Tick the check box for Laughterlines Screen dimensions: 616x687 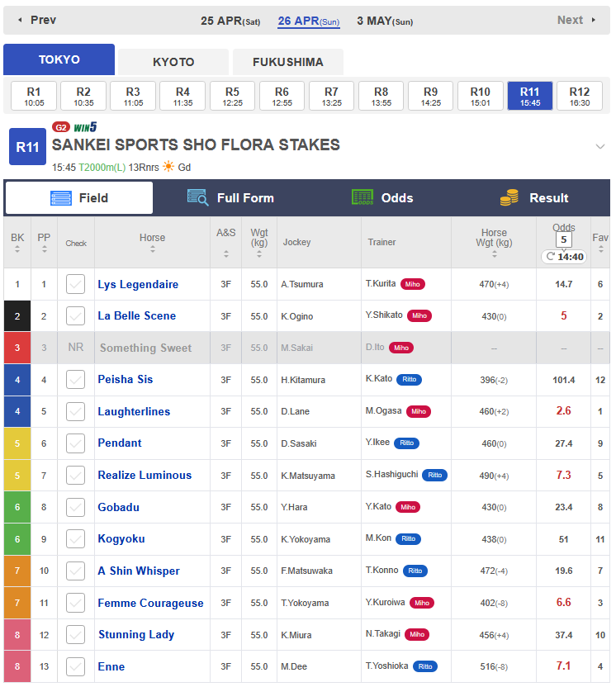(75, 411)
